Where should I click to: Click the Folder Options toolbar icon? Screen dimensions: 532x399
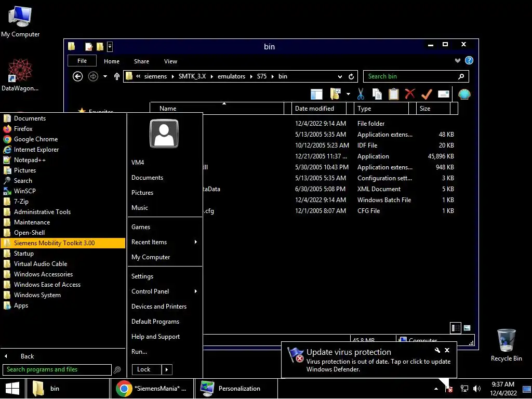(x=335, y=94)
